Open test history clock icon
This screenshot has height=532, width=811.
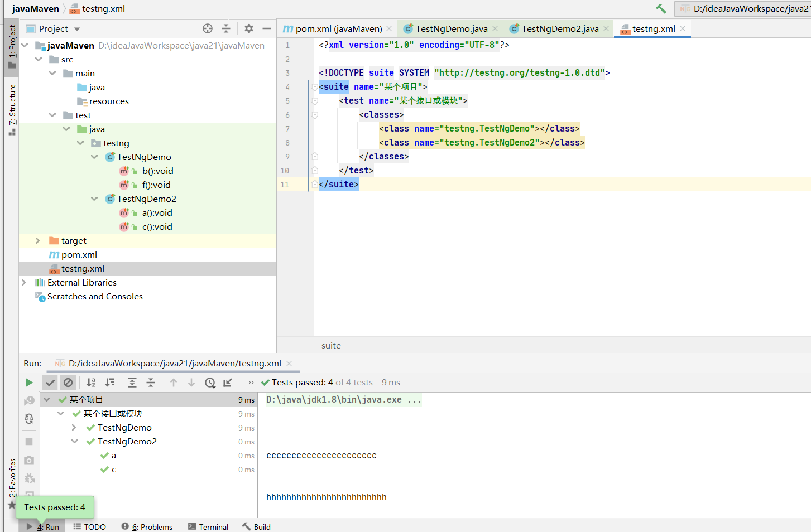[x=210, y=383]
